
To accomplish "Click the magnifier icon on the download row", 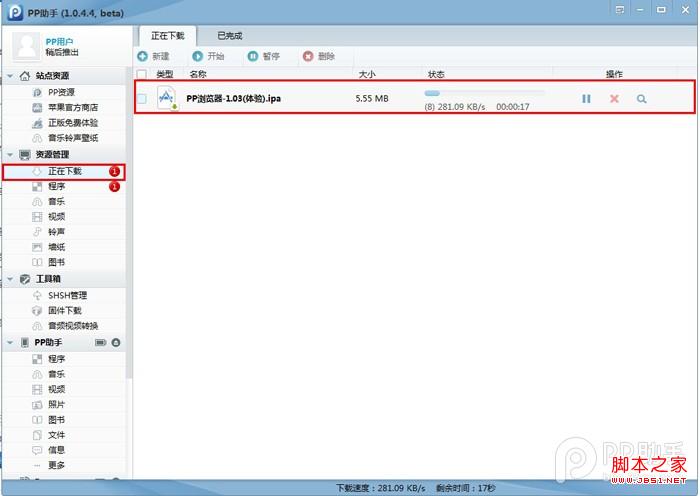I will pyautogui.click(x=642, y=99).
